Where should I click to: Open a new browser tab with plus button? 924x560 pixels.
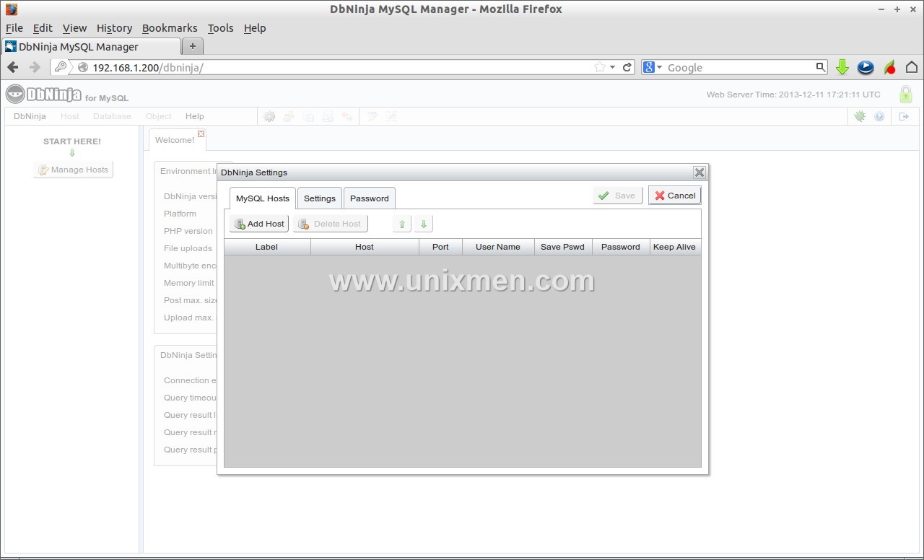(192, 46)
